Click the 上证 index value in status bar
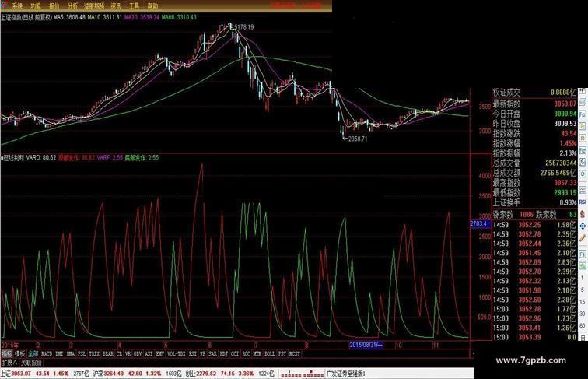 pyautogui.click(x=19, y=374)
